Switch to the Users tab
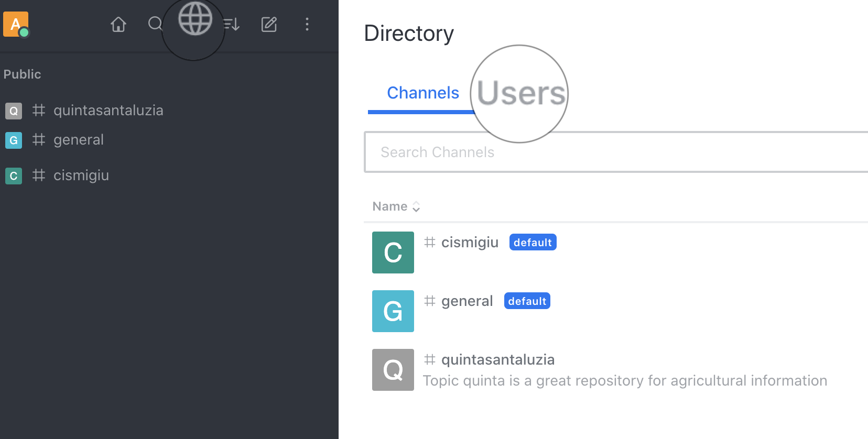The height and width of the screenshot is (439, 868). pos(521,93)
